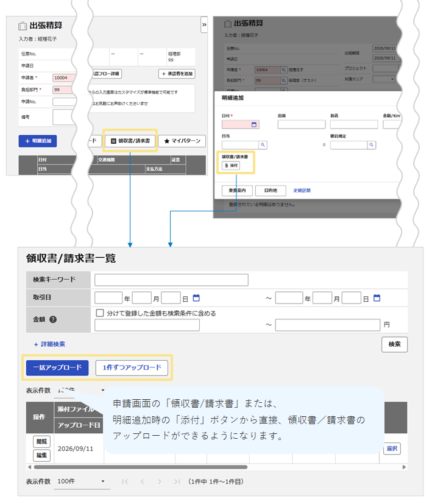The height and width of the screenshot is (504, 432).
Task: Click the 一括アップロード button
Action: (57, 367)
